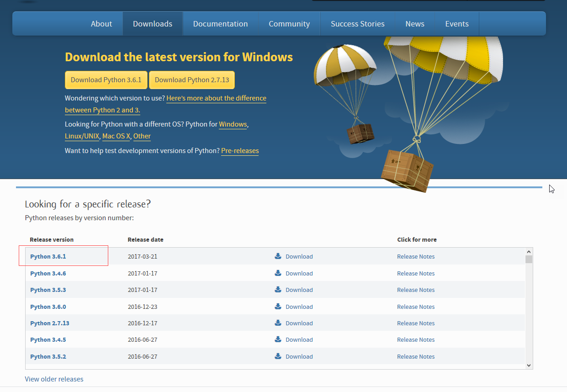Viewport: 567px width, 392px height.
Task: Open the News menu
Action: (x=415, y=24)
